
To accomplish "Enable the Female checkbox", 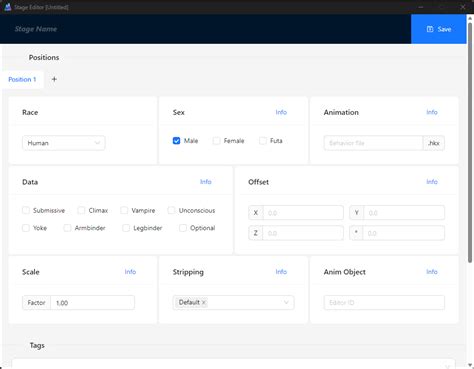I will point(216,141).
